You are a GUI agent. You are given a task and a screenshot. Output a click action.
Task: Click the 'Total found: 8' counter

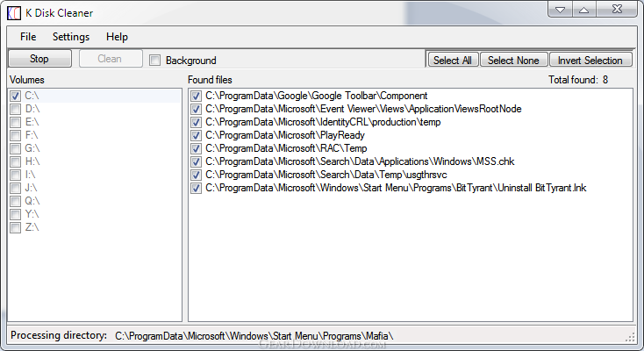point(578,80)
